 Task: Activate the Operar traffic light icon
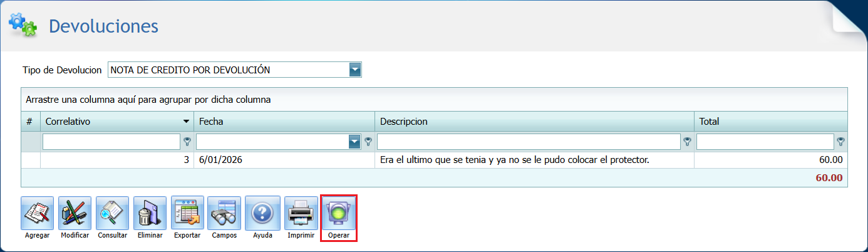tap(339, 214)
